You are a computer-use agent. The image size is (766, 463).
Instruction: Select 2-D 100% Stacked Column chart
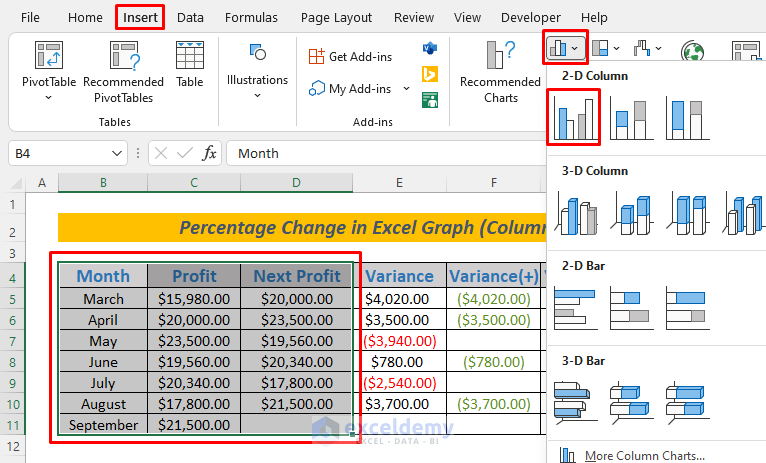pyautogui.click(x=688, y=119)
